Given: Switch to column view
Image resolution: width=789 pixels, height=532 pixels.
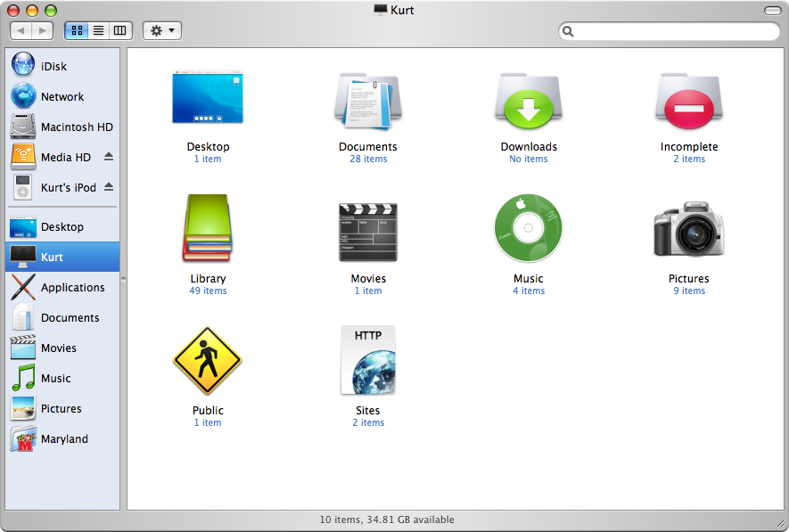Looking at the screenshot, I should (x=120, y=30).
